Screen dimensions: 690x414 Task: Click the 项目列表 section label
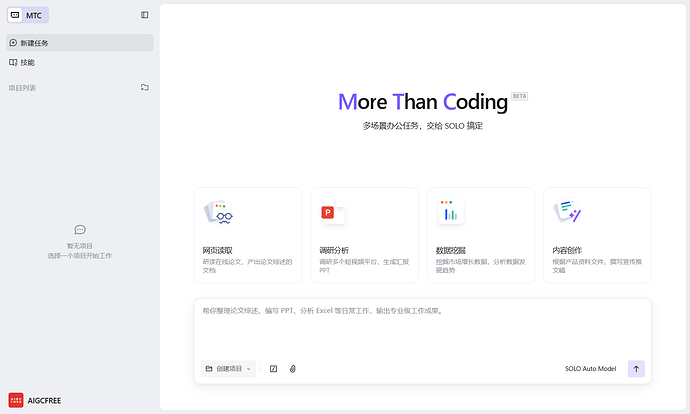point(22,88)
